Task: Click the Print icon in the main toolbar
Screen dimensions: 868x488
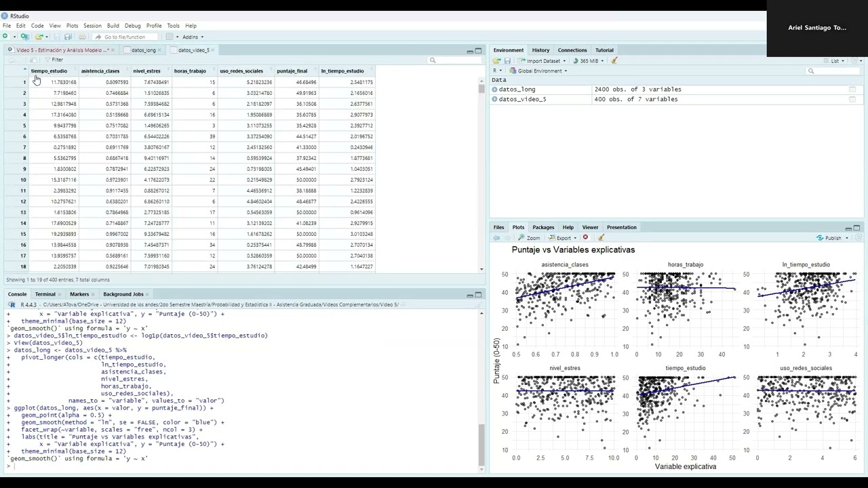Action: (x=82, y=37)
